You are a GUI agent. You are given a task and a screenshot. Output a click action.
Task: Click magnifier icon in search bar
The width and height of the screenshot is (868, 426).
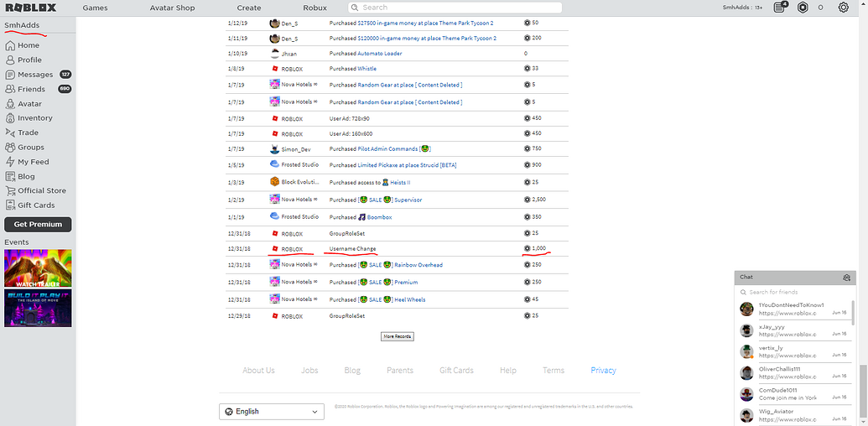point(356,8)
